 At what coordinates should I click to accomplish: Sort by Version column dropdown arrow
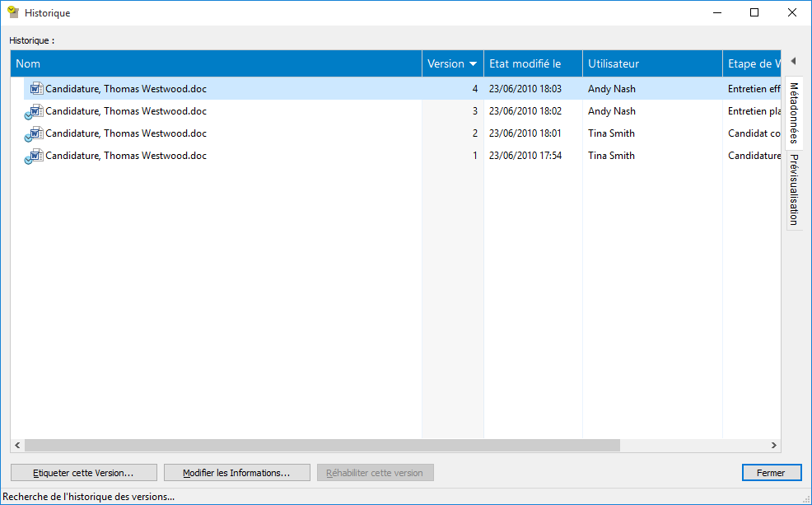click(x=473, y=63)
